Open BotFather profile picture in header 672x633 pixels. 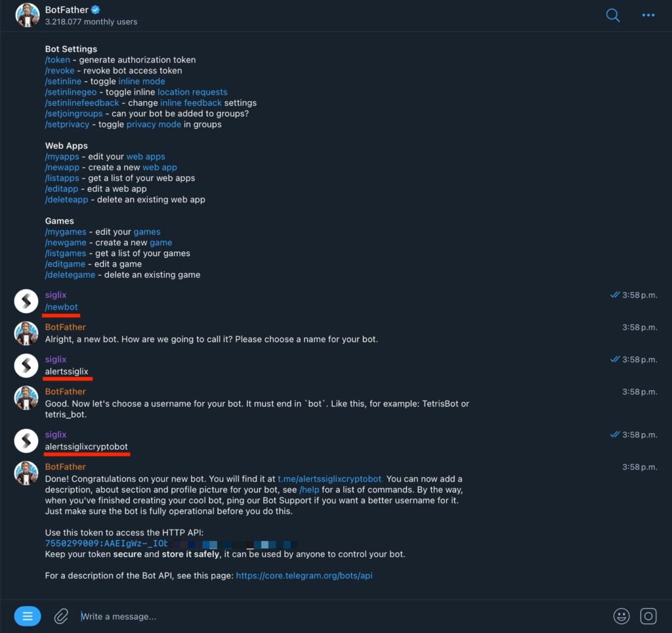point(27,15)
